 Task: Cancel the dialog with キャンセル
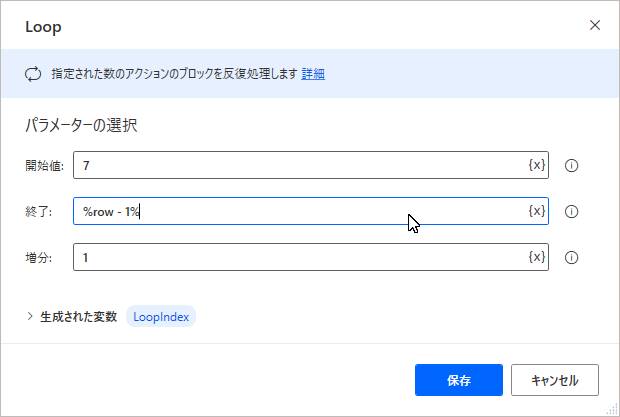pyautogui.click(x=555, y=380)
